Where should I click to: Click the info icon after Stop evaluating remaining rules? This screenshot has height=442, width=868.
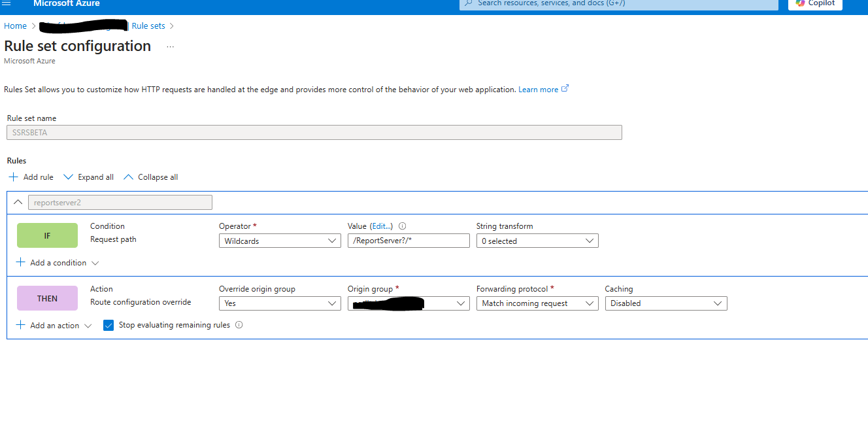click(x=239, y=325)
